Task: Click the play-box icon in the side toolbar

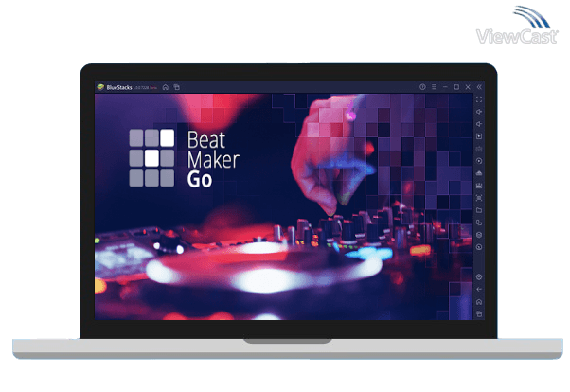Action: click(x=479, y=136)
